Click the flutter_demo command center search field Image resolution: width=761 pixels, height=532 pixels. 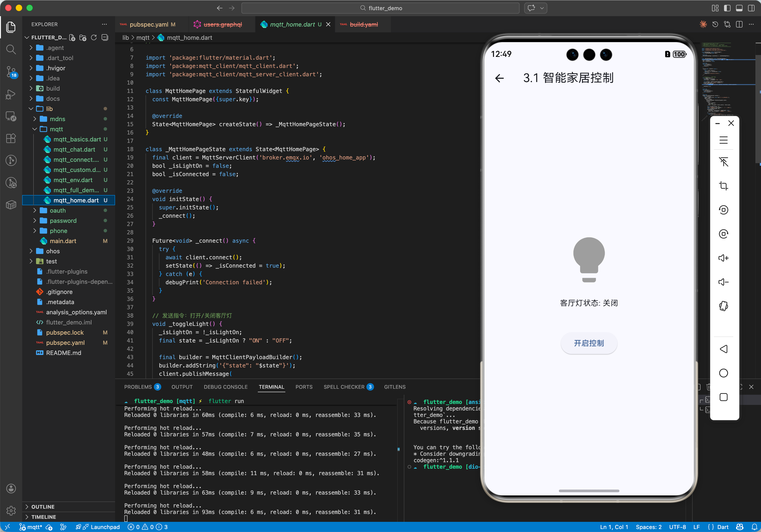point(380,8)
